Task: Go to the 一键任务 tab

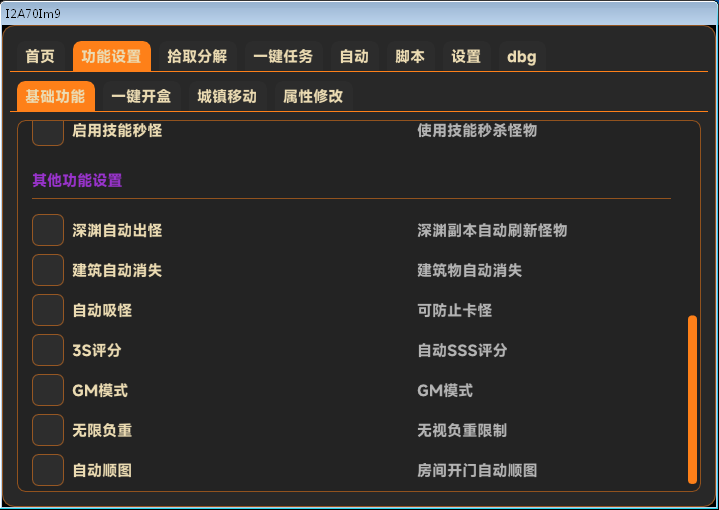Action: point(283,56)
